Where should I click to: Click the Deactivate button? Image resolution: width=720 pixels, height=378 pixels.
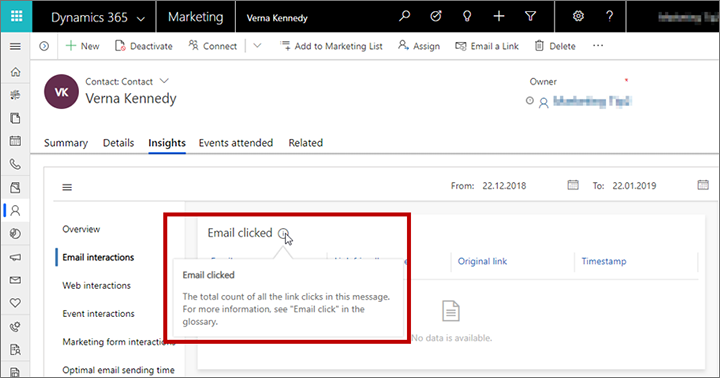144,46
